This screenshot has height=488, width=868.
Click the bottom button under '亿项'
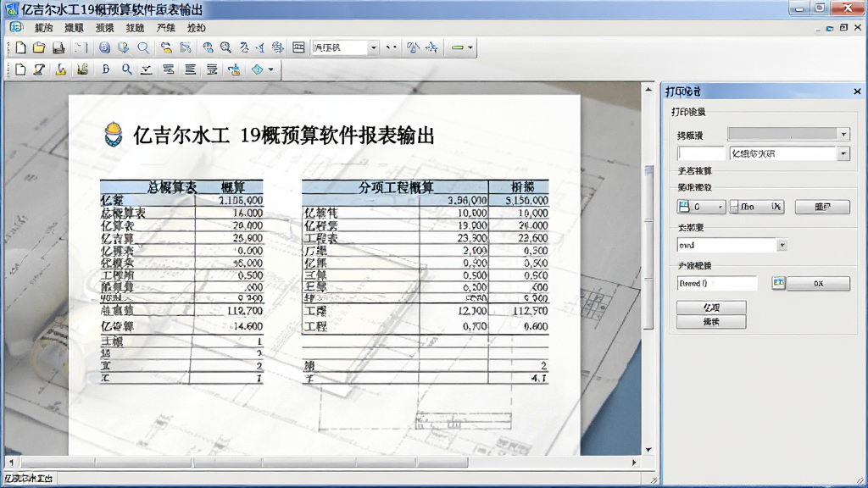point(711,322)
